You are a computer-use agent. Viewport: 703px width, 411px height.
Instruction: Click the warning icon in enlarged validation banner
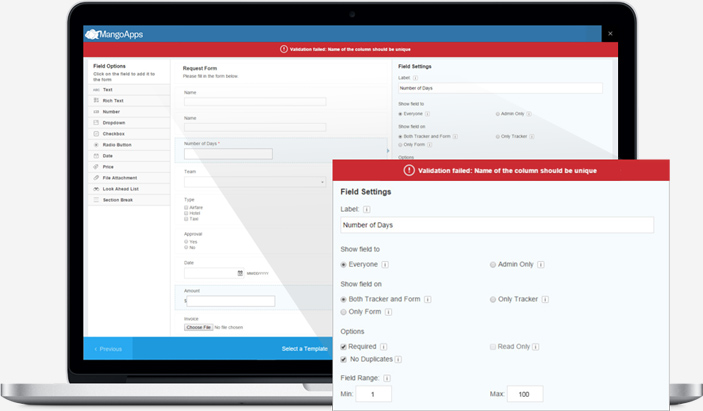409,170
